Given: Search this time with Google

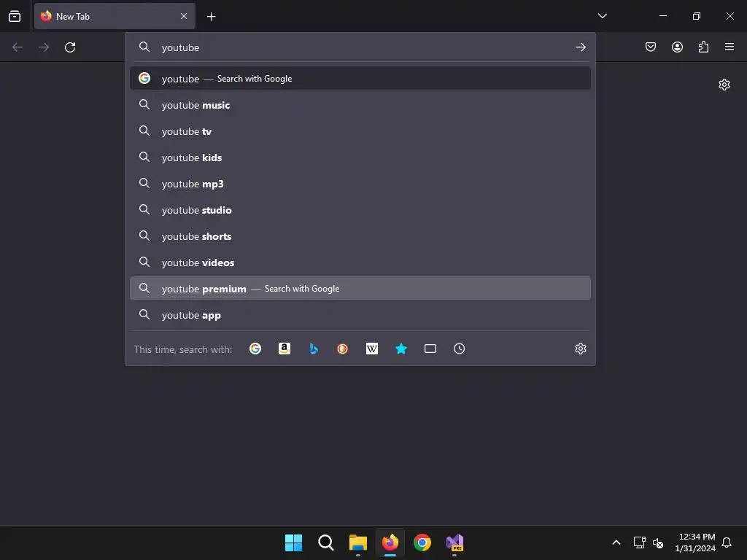Looking at the screenshot, I should [255, 349].
